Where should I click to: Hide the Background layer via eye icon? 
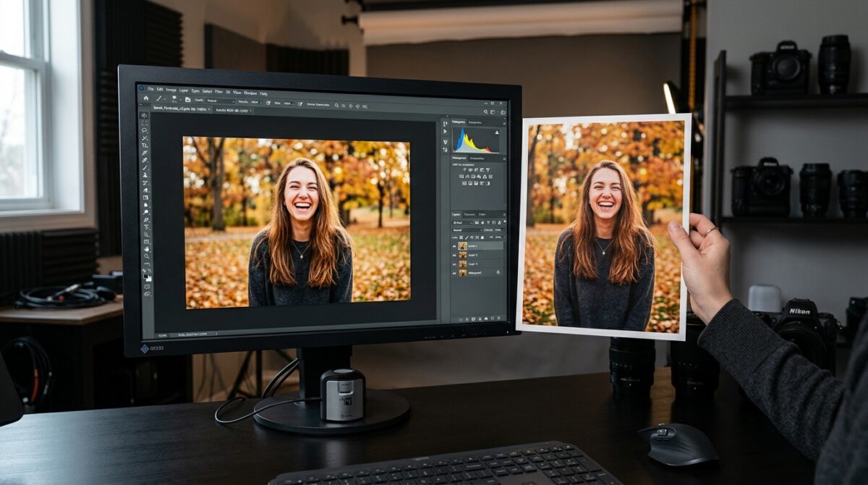(x=454, y=273)
